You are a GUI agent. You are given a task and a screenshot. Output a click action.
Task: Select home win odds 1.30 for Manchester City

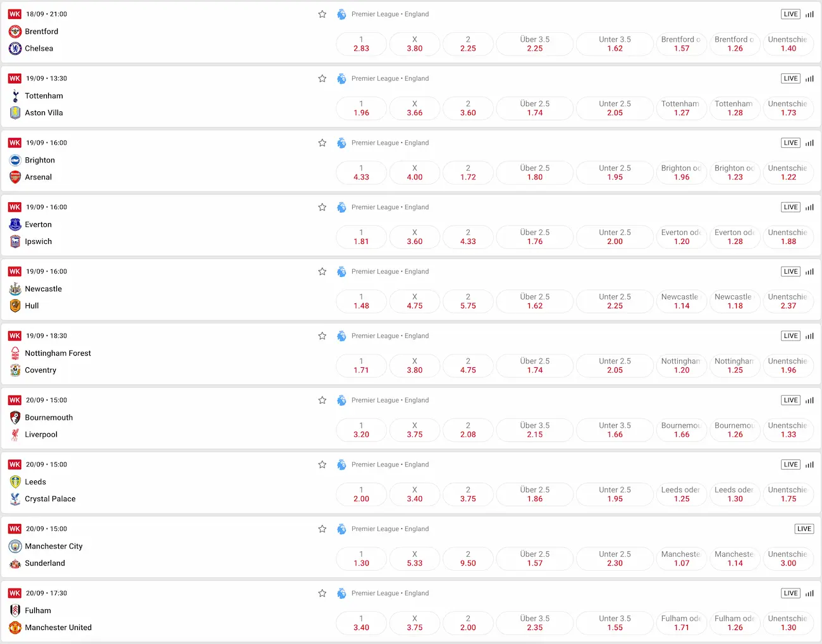(361, 559)
